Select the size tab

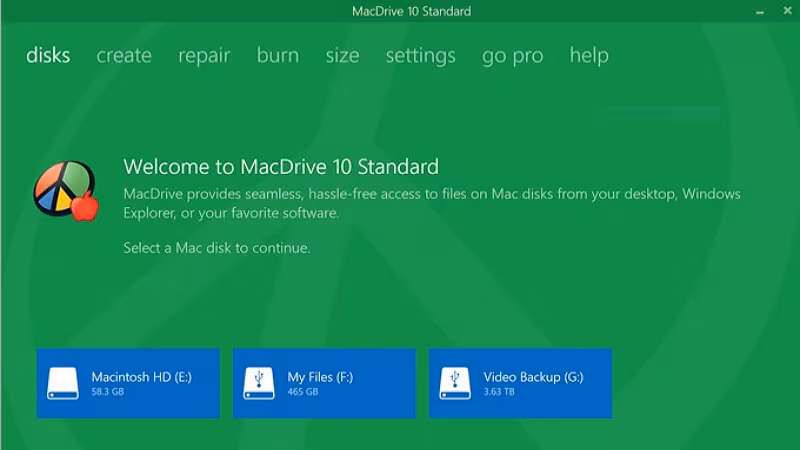[342, 55]
